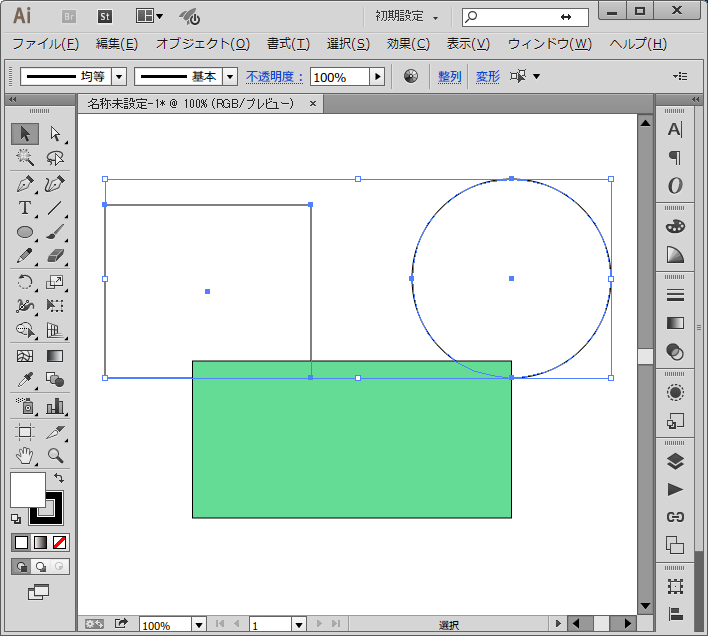Open the 編集(E) menu
Image resolution: width=708 pixels, height=636 pixels.
click(x=116, y=44)
